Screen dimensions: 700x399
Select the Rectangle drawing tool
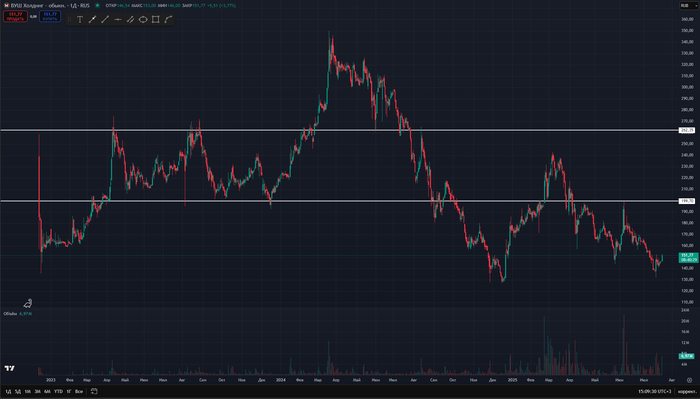[x=155, y=20]
